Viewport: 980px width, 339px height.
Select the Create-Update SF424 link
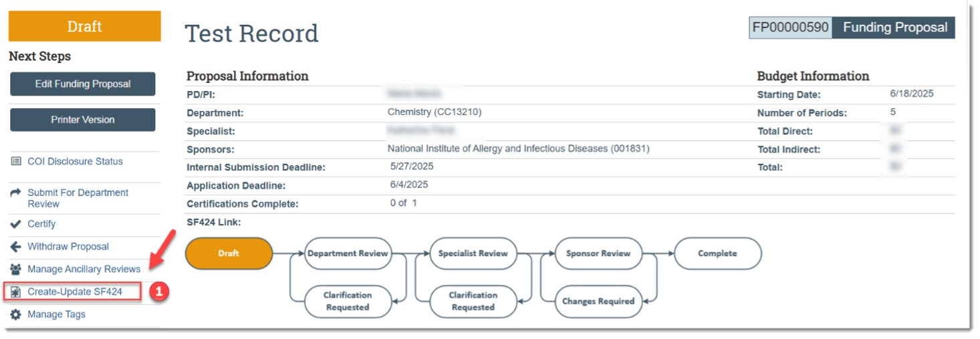coord(75,292)
